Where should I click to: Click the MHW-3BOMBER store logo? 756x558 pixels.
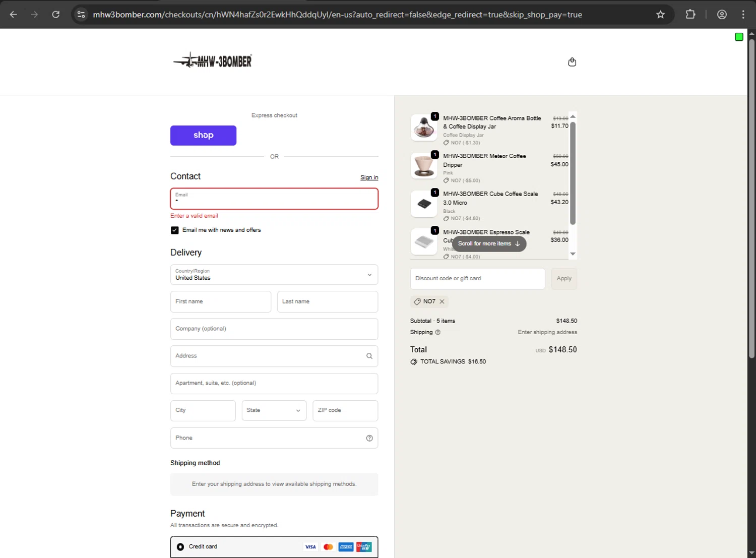click(213, 60)
